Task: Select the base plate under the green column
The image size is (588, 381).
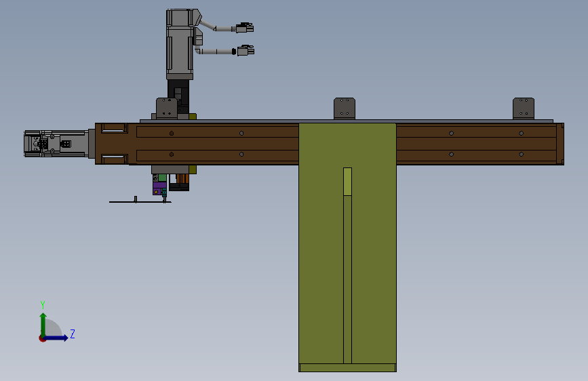Action: (x=347, y=367)
